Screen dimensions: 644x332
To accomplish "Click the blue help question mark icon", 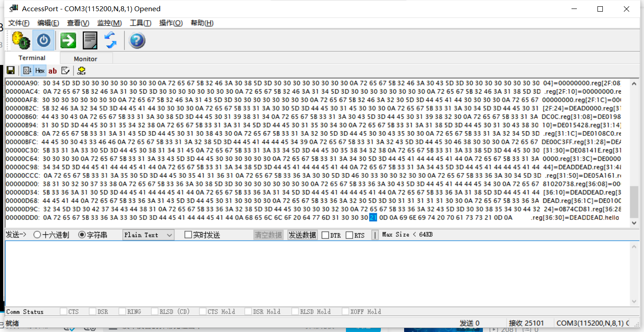I will (137, 41).
